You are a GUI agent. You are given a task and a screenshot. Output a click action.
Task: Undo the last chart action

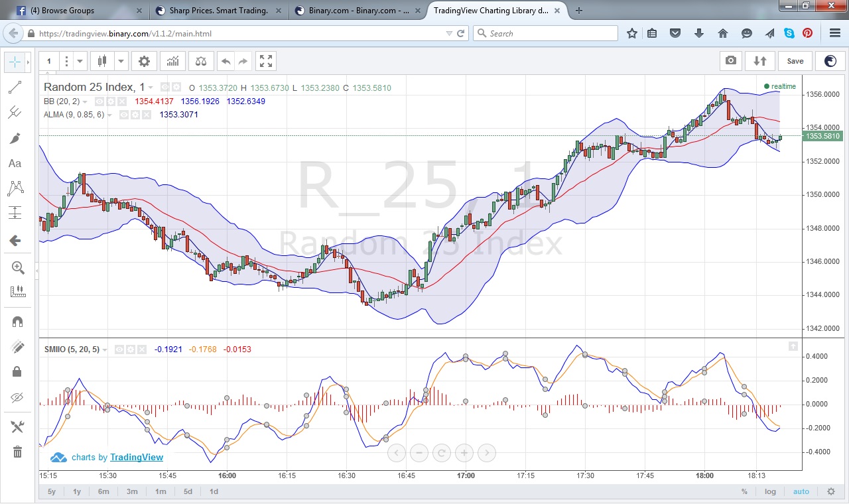pyautogui.click(x=226, y=61)
